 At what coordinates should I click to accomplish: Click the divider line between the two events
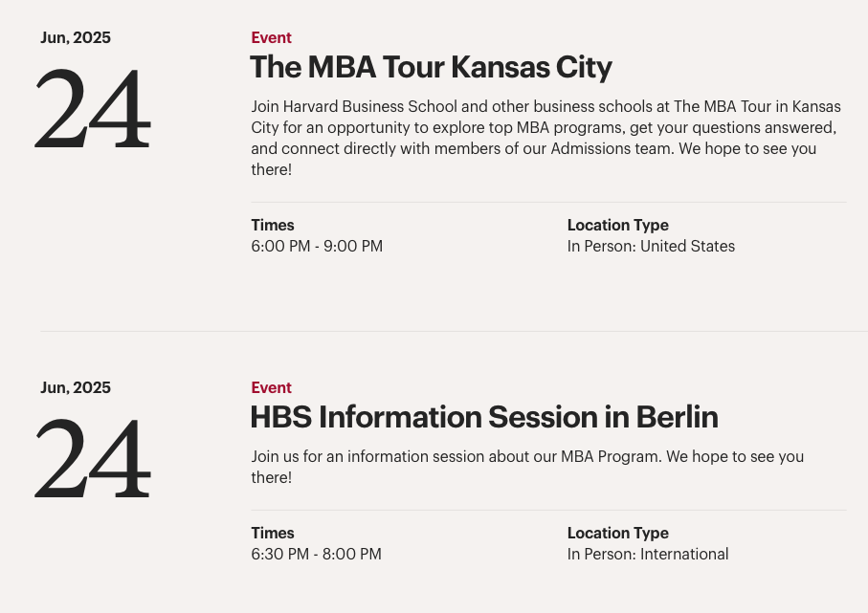[454, 332]
